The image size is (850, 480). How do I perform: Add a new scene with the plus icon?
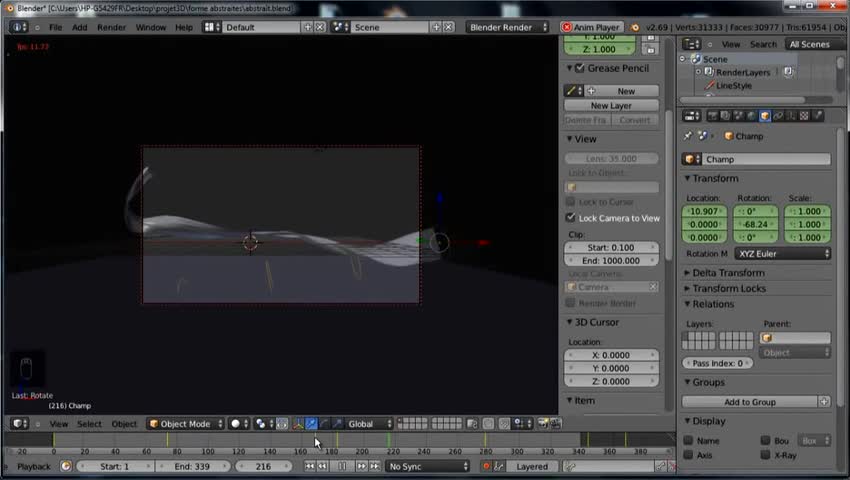pyautogui.click(x=436, y=27)
